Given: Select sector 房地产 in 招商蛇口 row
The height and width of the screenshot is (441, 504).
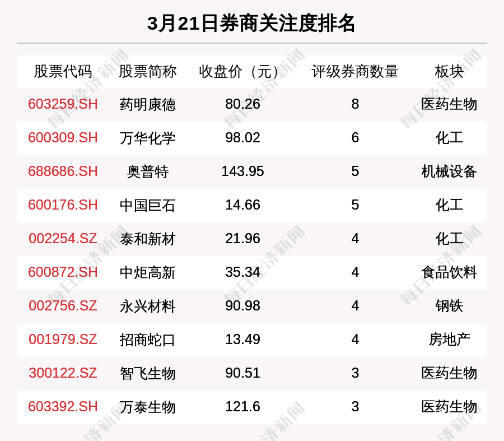Looking at the screenshot, I should (x=449, y=340).
